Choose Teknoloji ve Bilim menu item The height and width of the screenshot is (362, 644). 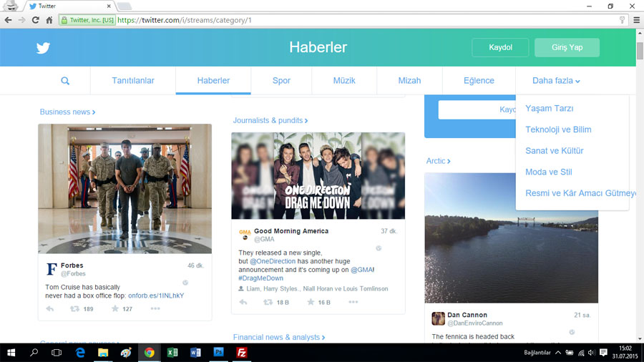(x=558, y=129)
